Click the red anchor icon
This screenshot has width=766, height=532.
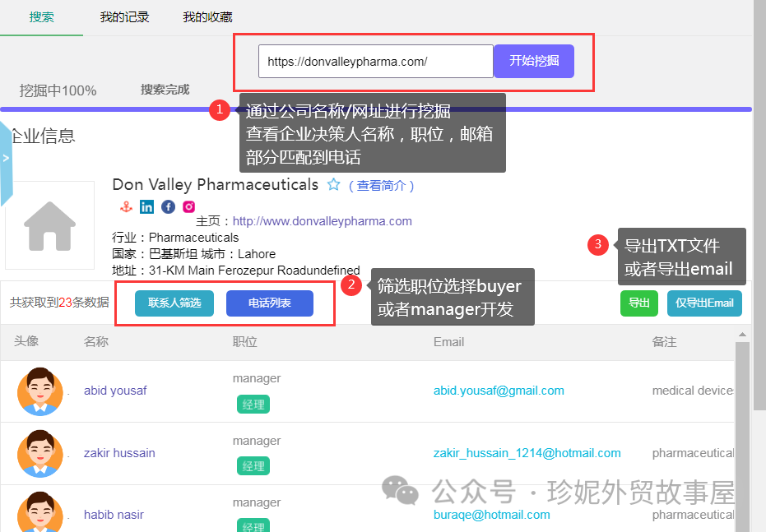pyautogui.click(x=126, y=207)
